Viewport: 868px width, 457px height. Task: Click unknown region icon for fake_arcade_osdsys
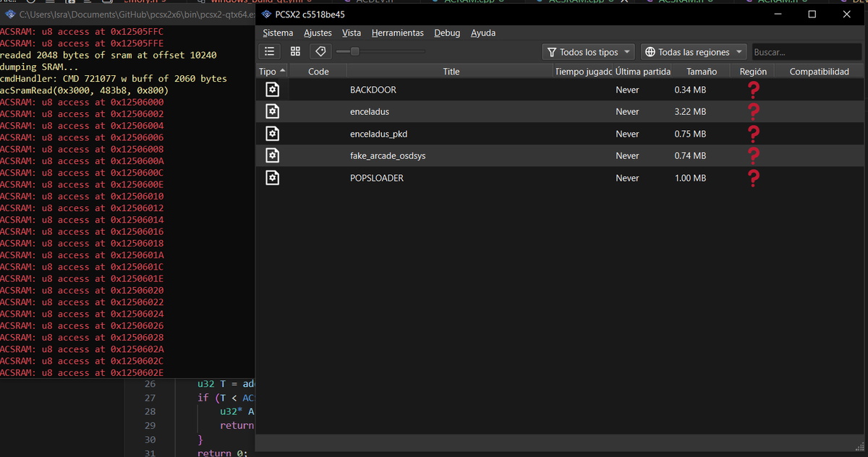753,155
